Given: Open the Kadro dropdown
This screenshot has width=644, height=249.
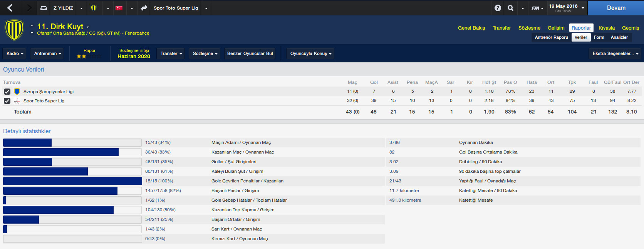Looking at the screenshot, I should pos(15,53).
